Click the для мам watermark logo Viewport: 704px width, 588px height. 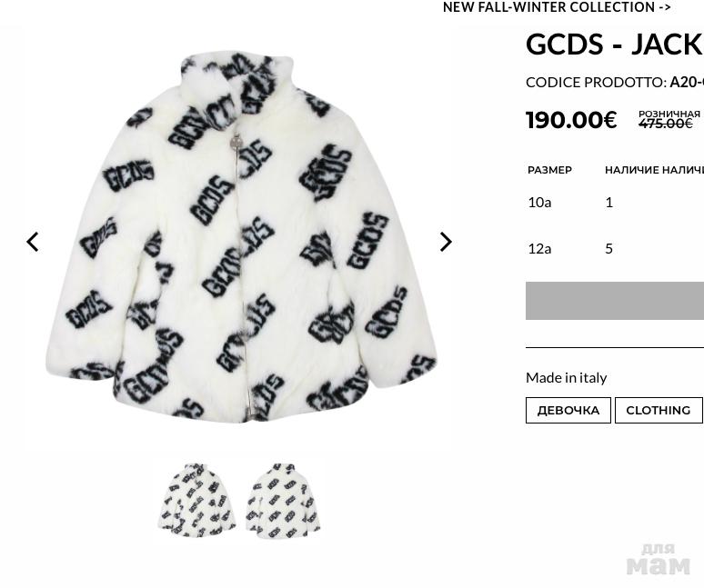point(659,559)
